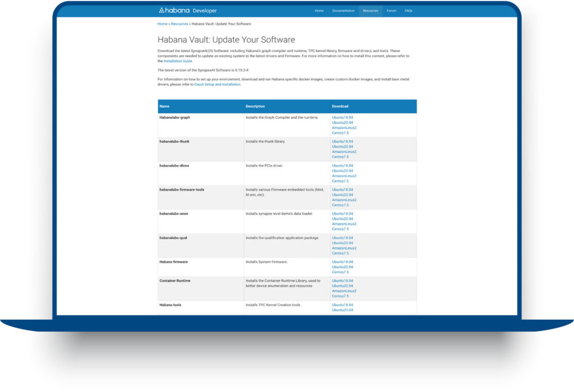Select the habanalabs-dkms name cell
Viewport: 574px width, 392px height.
(x=201, y=173)
